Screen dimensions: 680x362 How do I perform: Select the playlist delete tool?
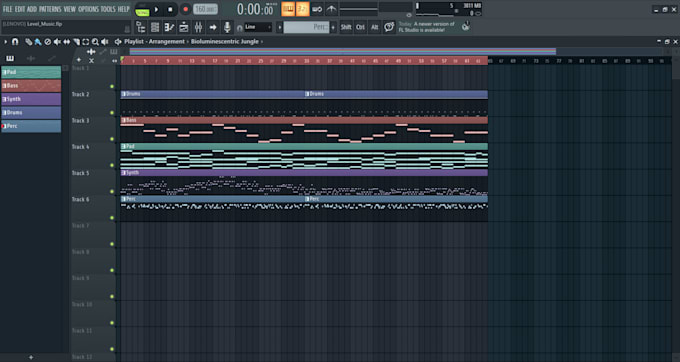coord(48,42)
